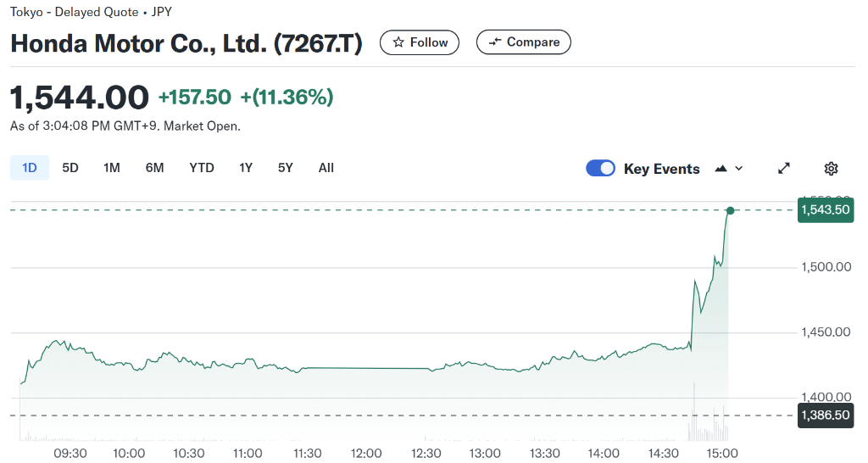The height and width of the screenshot is (463, 868).
Task: Click the compare arrows icon
Action: pos(495,42)
